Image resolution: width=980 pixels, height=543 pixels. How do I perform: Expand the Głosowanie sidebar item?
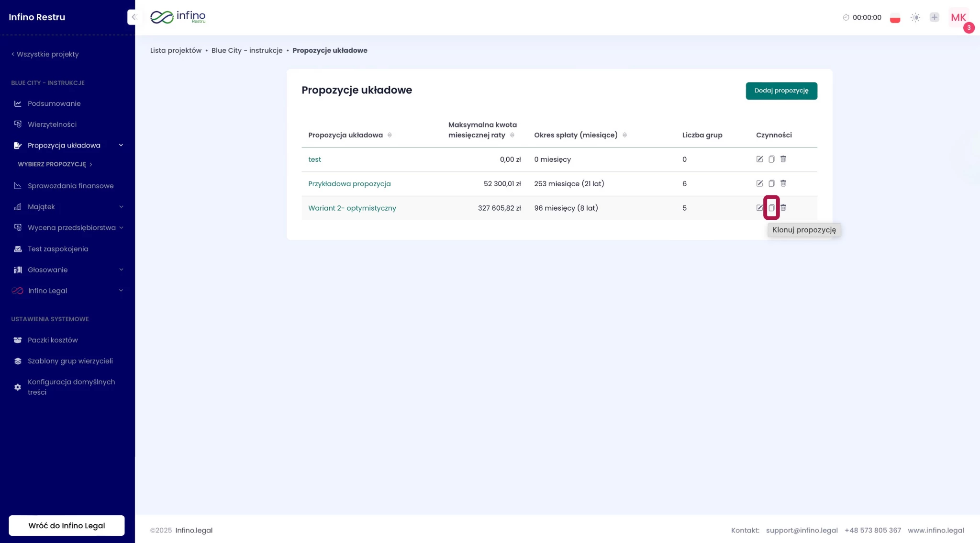[x=121, y=270]
